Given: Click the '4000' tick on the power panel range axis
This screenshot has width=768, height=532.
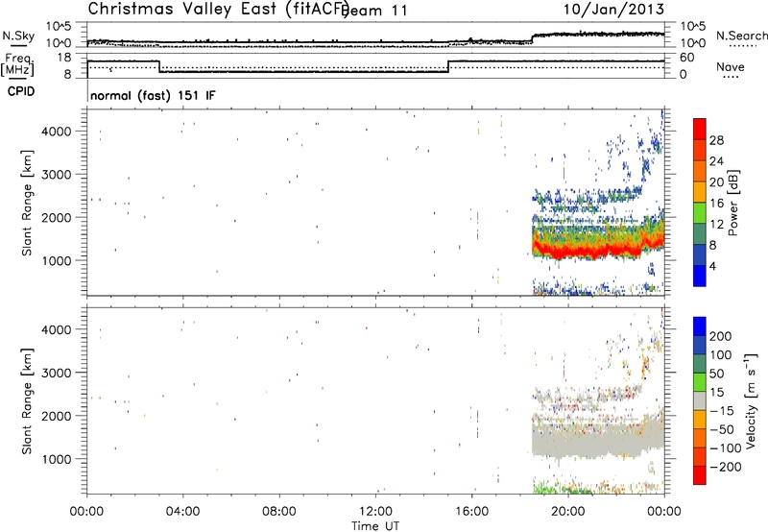Looking at the screenshot, I should tap(57, 132).
